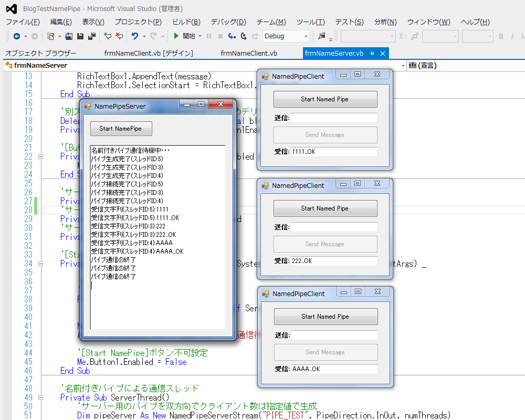The width and height of the screenshot is (525, 420).
Task: Click the 受信 field showing 222..OK
Action: (334, 261)
